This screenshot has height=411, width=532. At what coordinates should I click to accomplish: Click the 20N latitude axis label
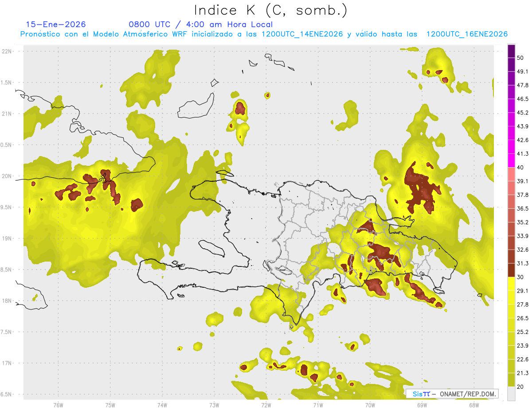point(7,176)
